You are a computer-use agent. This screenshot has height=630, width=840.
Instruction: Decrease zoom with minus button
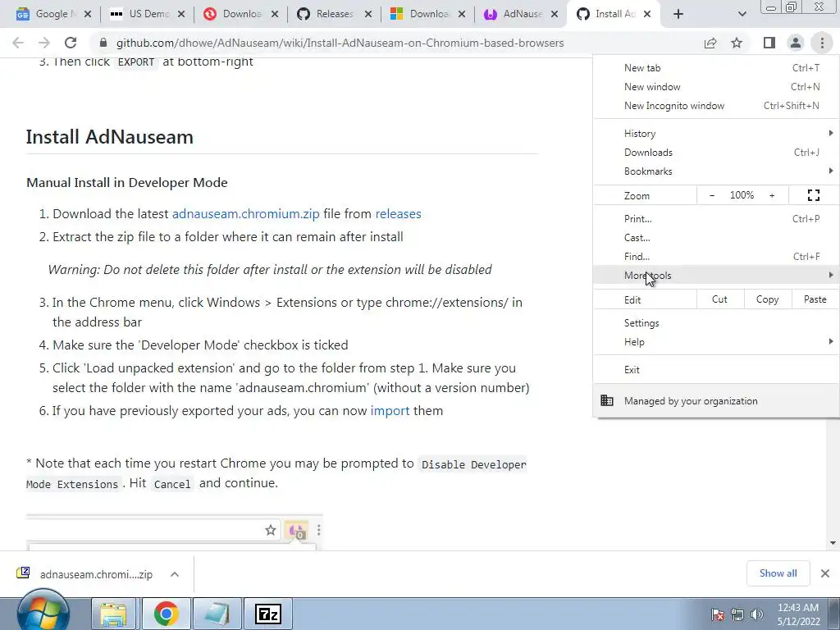pos(711,195)
